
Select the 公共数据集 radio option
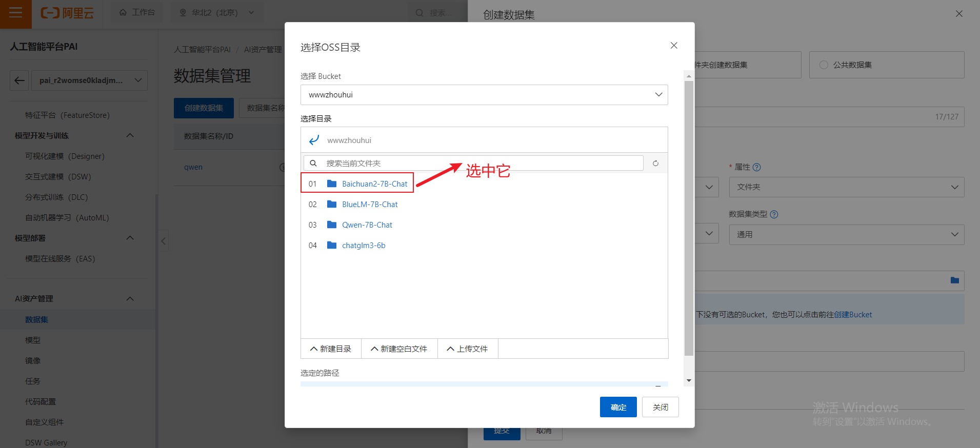(x=824, y=65)
